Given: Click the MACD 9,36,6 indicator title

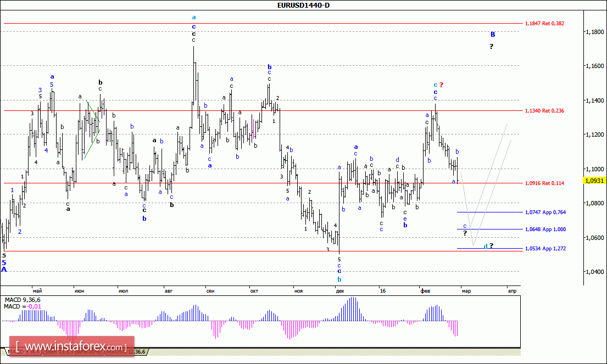Looking at the screenshot, I should [22, 299].
